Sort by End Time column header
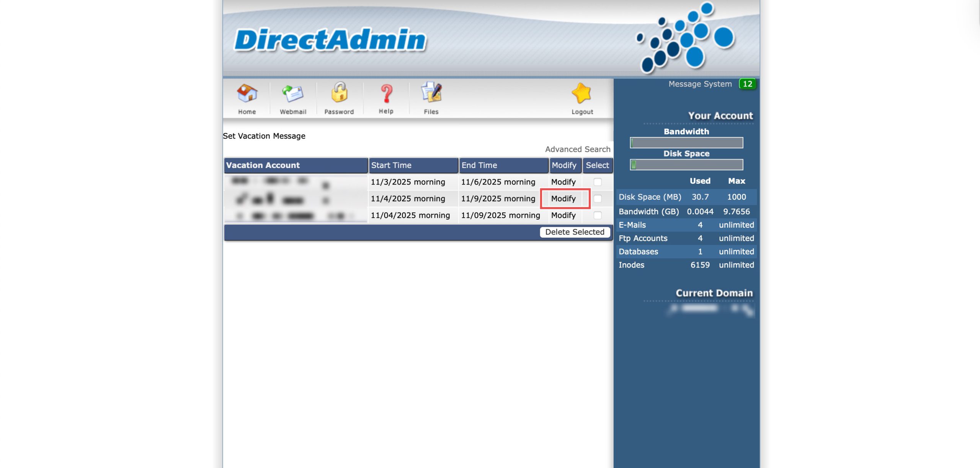 479,165
